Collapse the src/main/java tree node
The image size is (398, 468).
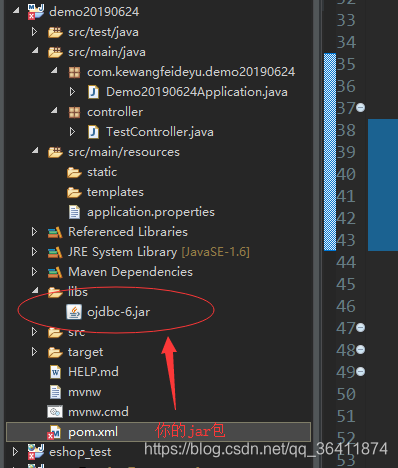(x=35, y=51)
